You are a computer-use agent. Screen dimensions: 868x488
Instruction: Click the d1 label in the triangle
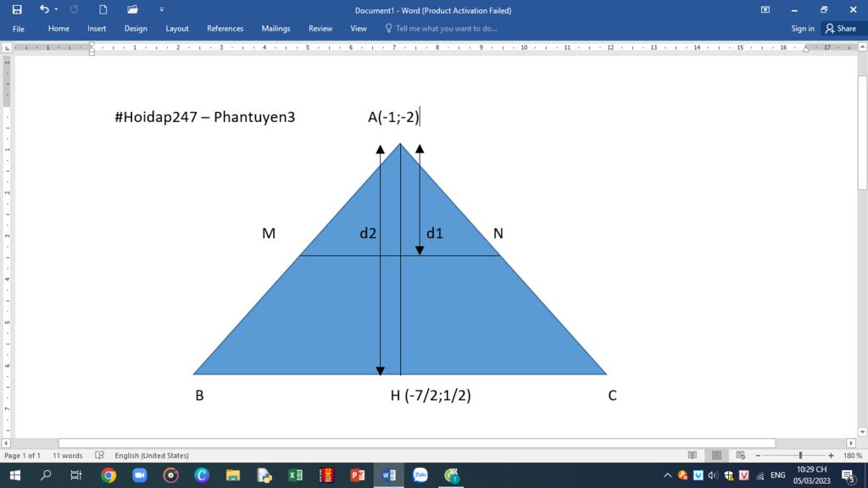tap(435, 234)
